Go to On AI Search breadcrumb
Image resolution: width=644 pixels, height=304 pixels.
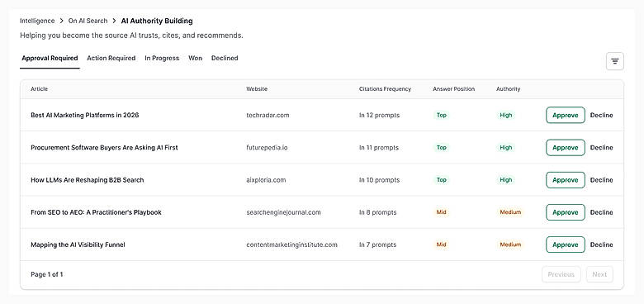coord(88,21)
